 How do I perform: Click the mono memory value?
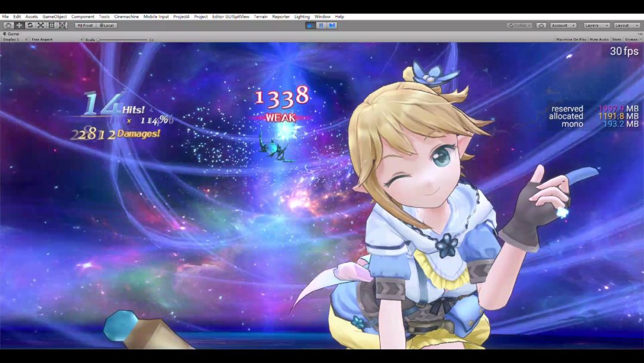coord(621,124)
